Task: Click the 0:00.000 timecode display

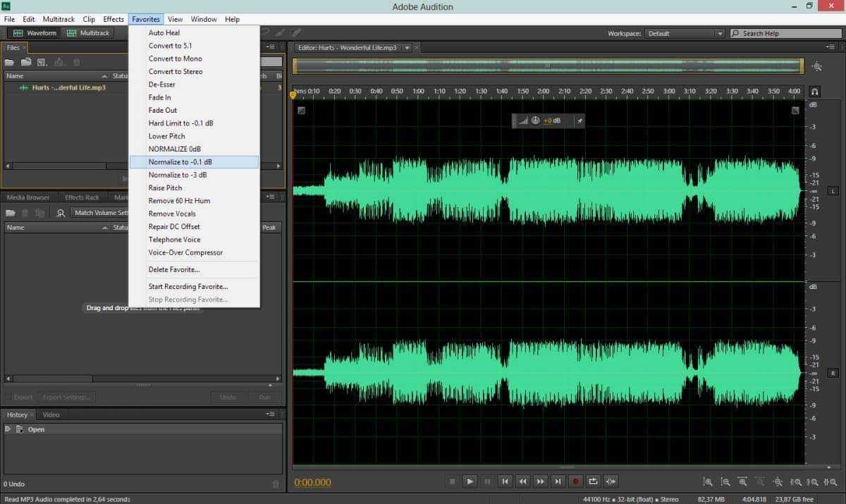Action: tap(312, 483)
